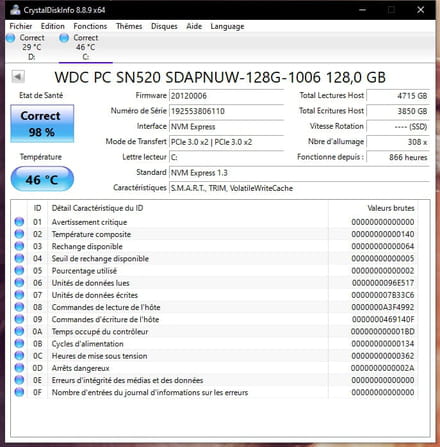Click the transfer mode field PCIe 3.0 x2

(x=227, y=142)
